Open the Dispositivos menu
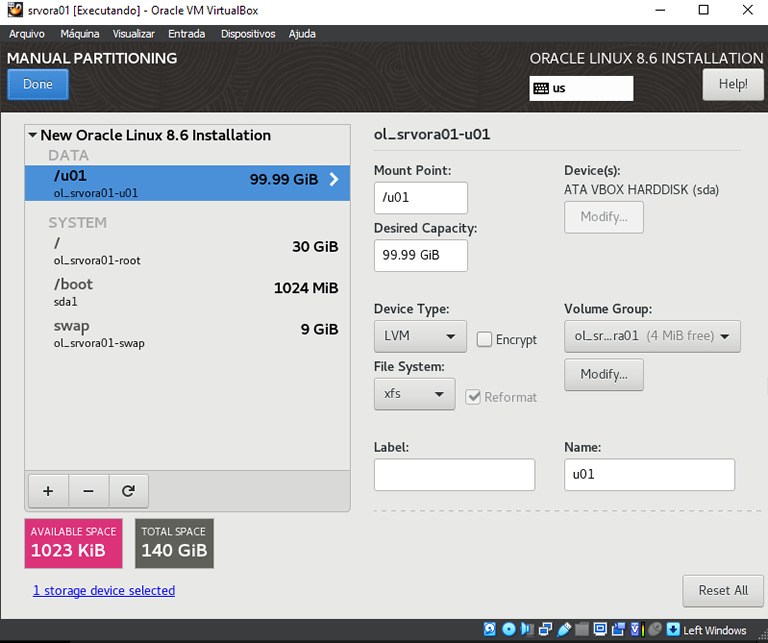This screenshot has width=768, height=643. pos(248,34)
